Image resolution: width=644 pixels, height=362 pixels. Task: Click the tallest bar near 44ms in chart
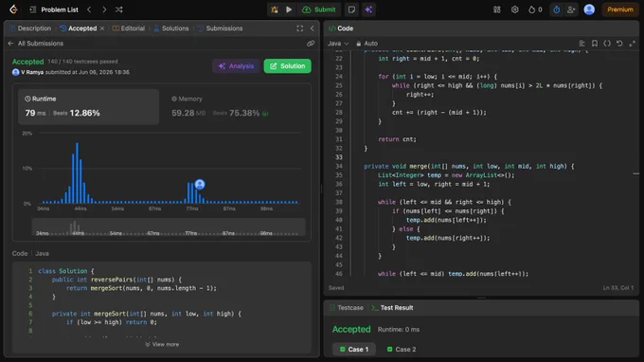(77, 172)
